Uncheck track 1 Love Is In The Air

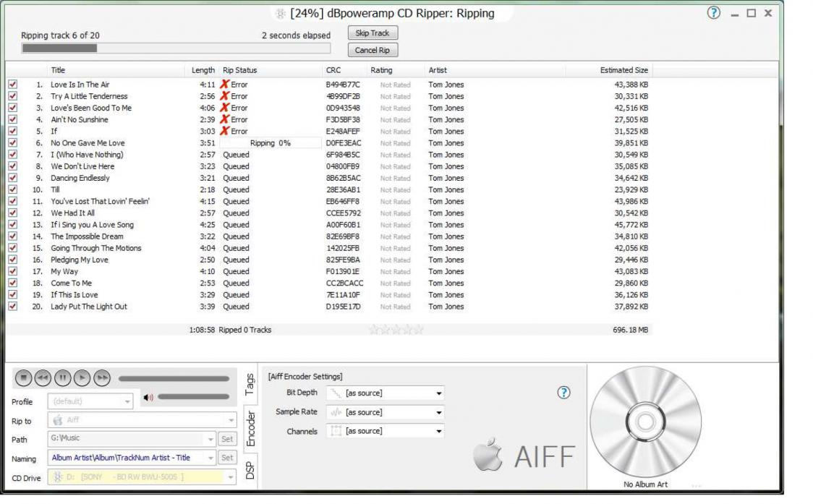point(12,85)
